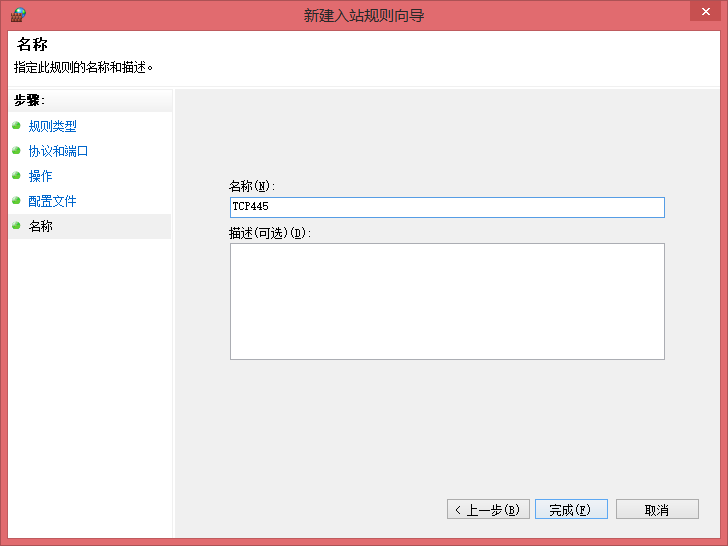Jump to the 操作 step
The width and height of the screenshot is (728, 546).
point(40,176)
